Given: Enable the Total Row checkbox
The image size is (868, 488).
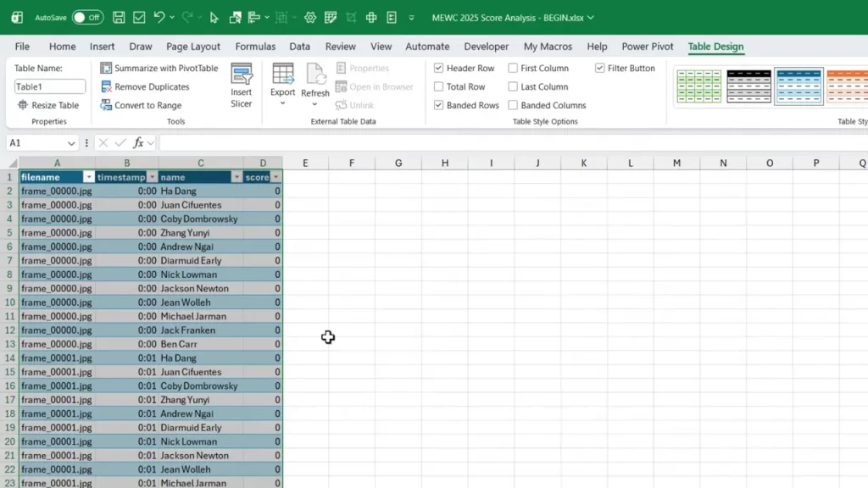Looking at the screenshot, I should (x=438, y=87).
